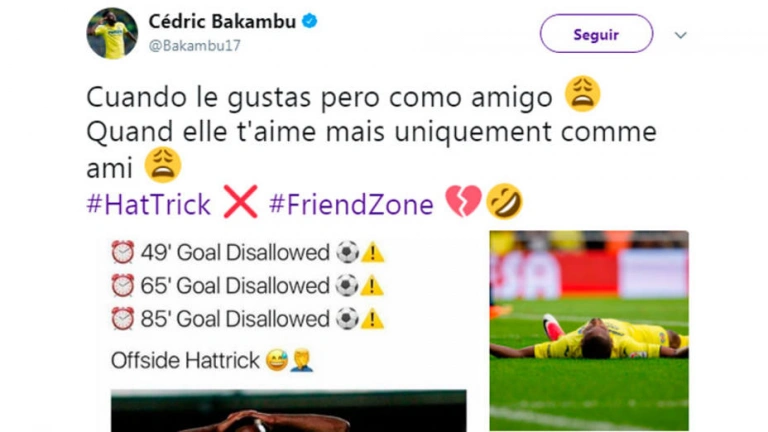Click the red cross mark emoji
The image size is (768, 432).
click(x=240, y=201)
